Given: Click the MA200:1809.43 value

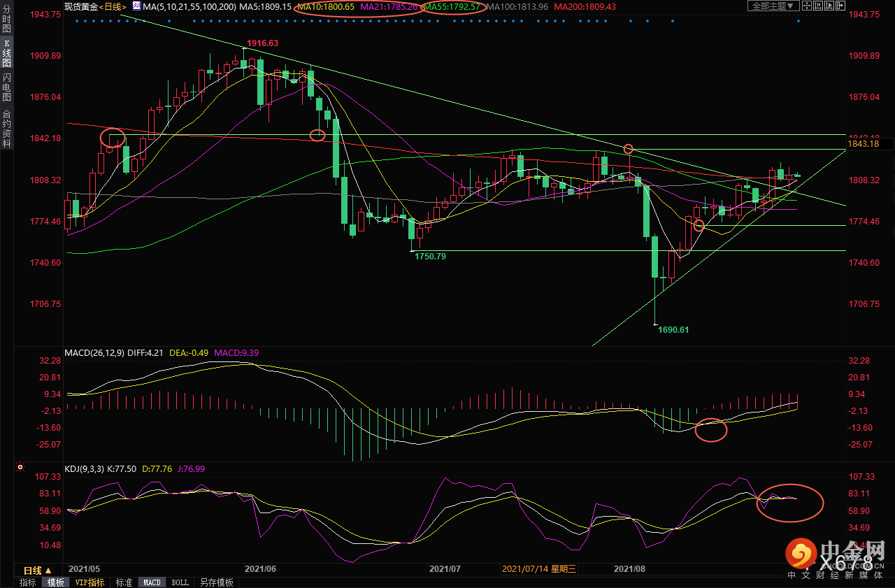Looking at the screenshot, I should pyautogui.click(x=585, y=6).
